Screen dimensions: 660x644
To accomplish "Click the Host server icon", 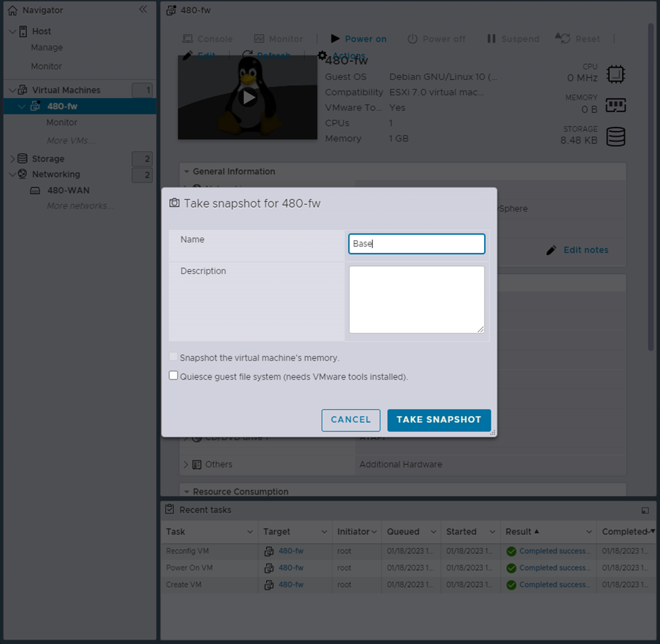I will (24, 31).
